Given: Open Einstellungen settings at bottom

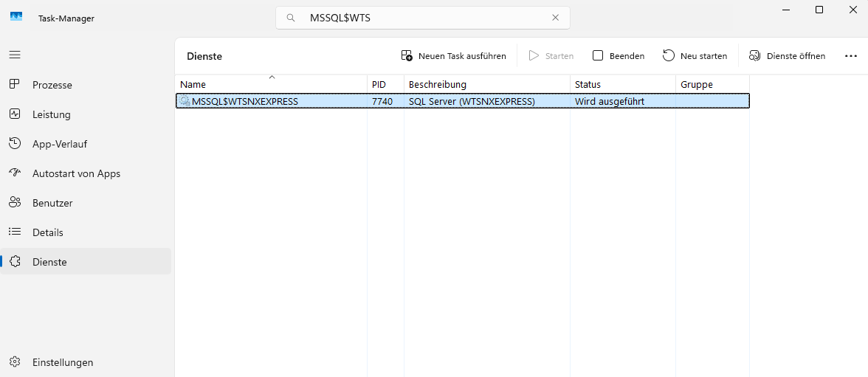Looking at the screenshot, I should (62, 362).
